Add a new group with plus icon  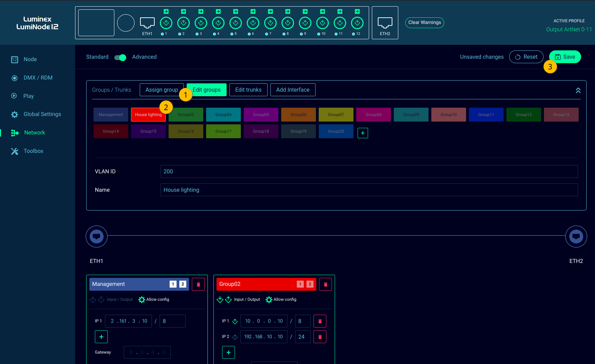tap(362, 133)
